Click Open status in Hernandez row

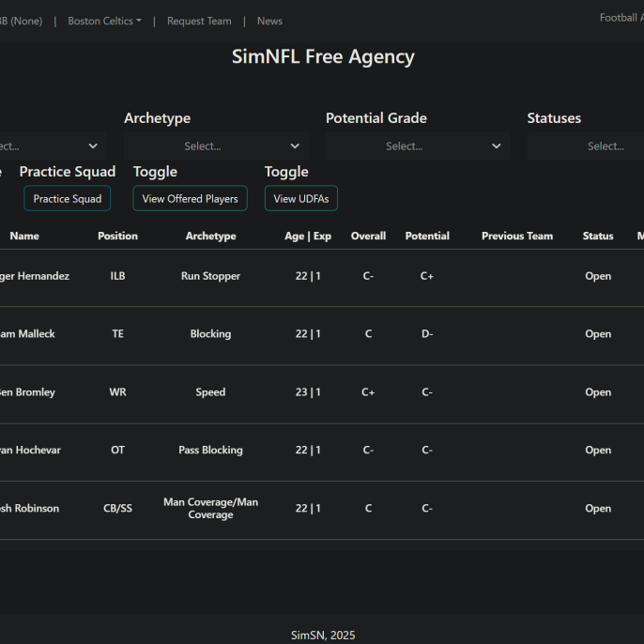coord(598,276)
